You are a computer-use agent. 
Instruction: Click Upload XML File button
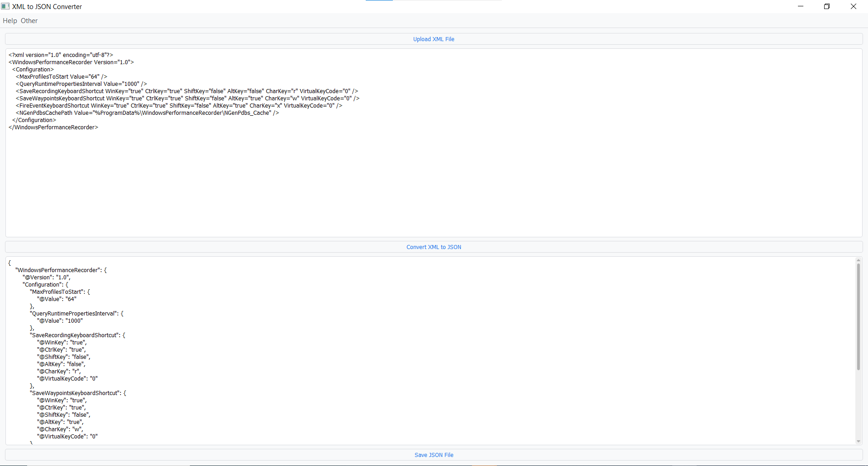(434, 39)
